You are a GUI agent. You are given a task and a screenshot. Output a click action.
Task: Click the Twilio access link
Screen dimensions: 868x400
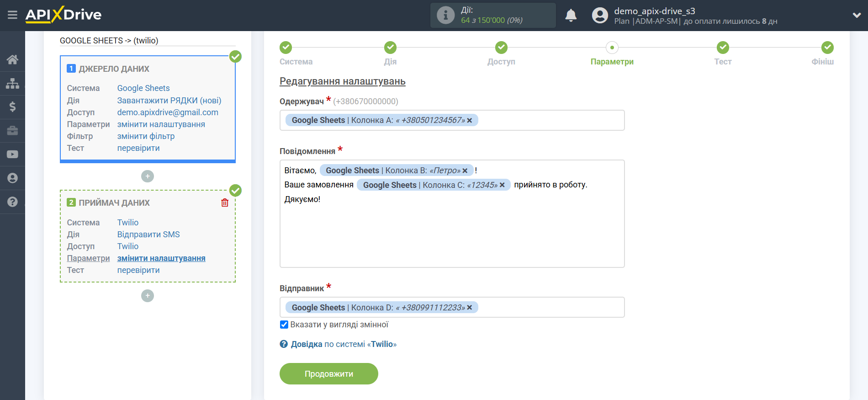pyautogui.click(x=128, y=246)
